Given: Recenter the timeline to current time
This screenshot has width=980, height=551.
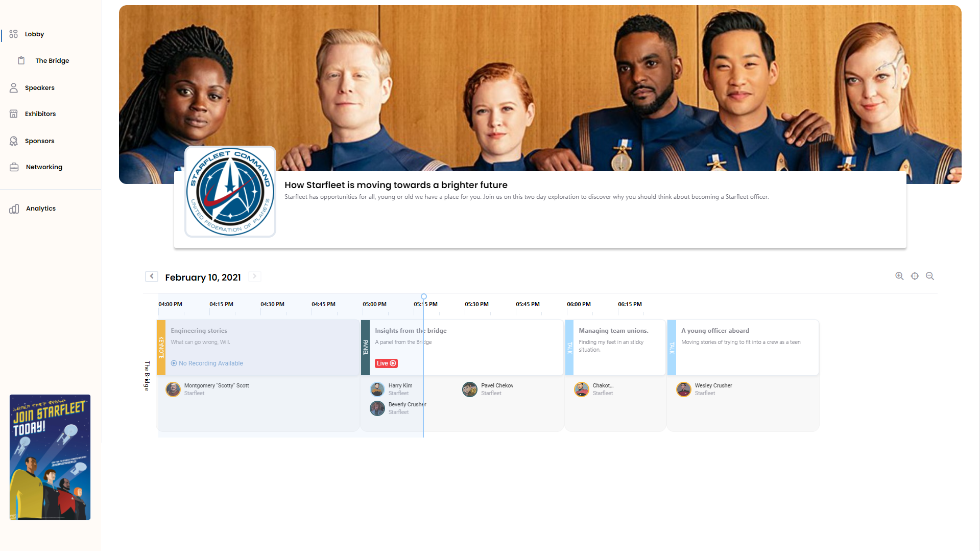Looking at the screenshot, I should (915, 276).
